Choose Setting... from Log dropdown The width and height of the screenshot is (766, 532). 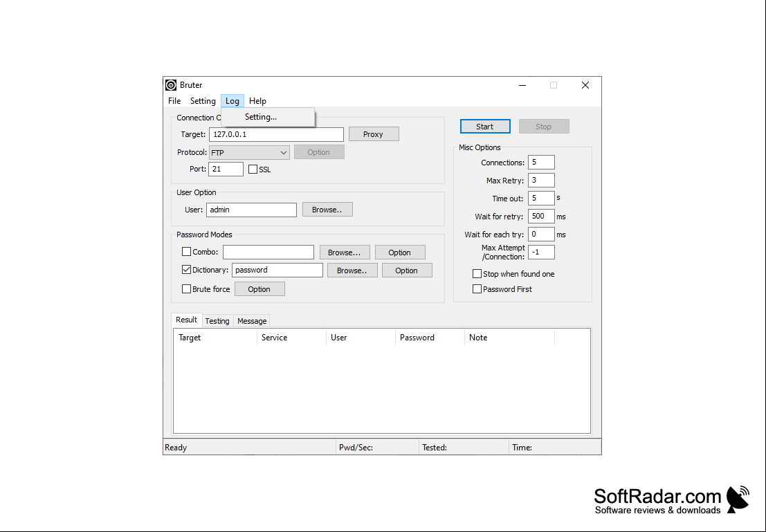268,117
